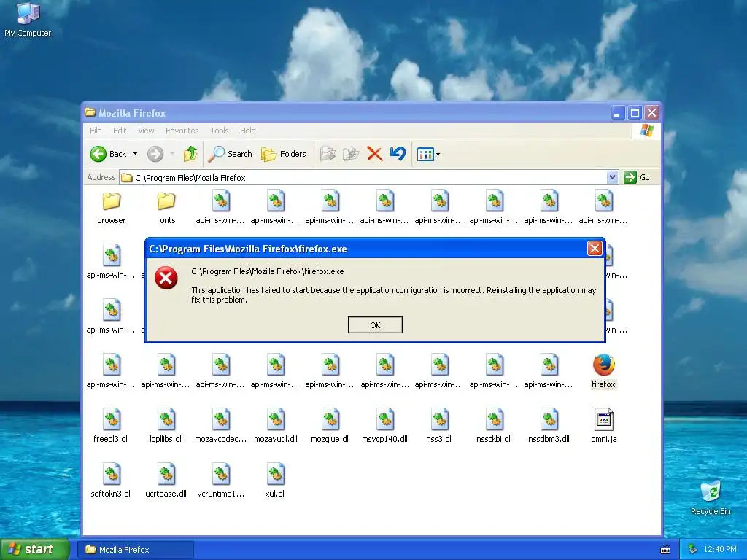The height and width of the screenshot is (560, 747).
Task: Click the Go button next to address
Action: click(x=637, y=177)
